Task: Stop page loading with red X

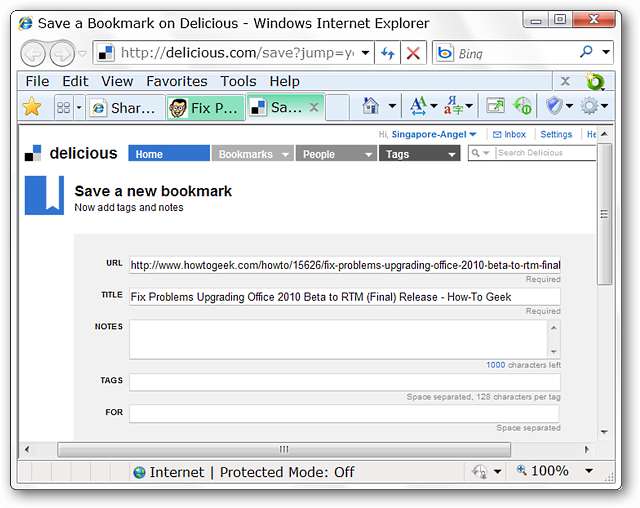Action: tap(413, 53)
